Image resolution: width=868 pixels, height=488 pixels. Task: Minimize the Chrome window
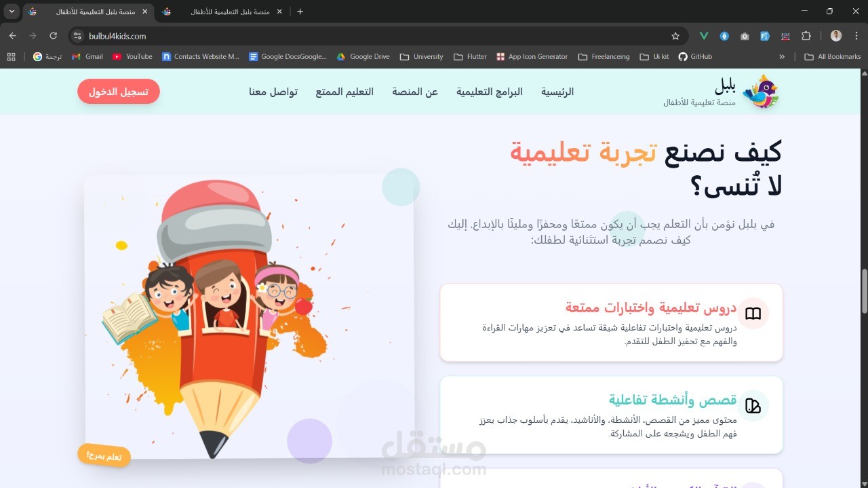(x=804, y=12)
